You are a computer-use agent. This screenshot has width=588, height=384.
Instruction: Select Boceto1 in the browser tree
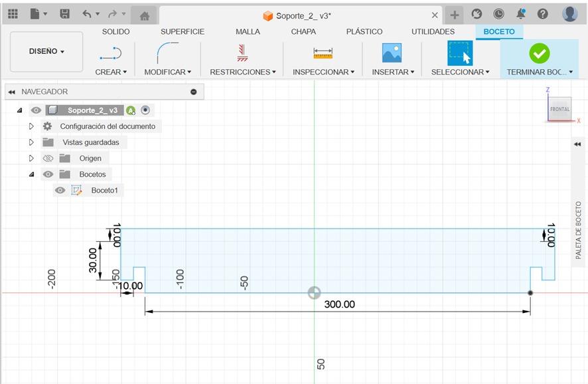click(104, 190)
